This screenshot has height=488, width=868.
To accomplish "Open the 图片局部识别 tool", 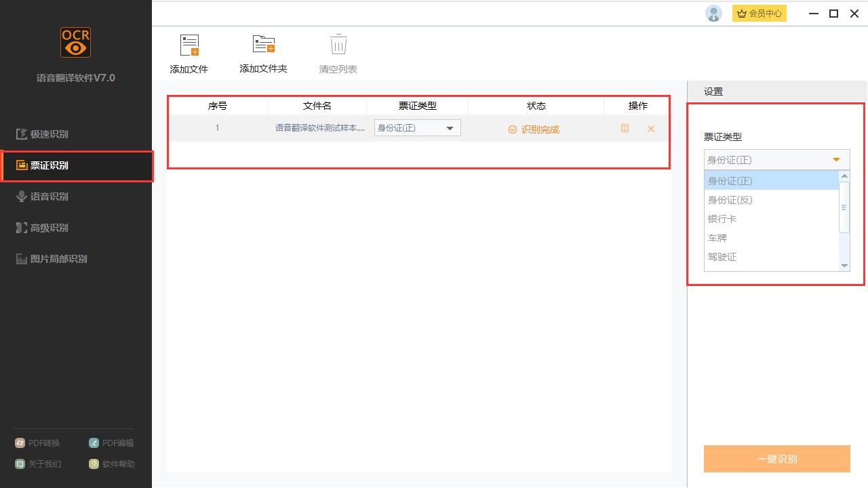I will point(57,258).
